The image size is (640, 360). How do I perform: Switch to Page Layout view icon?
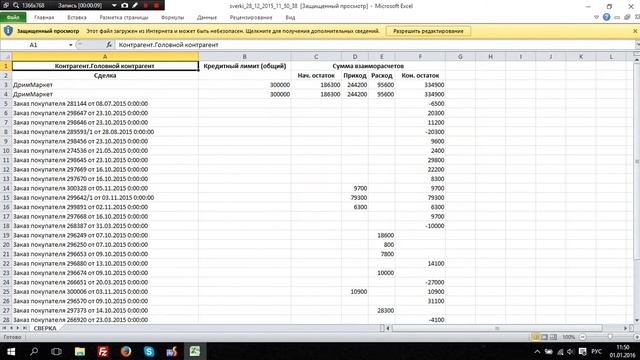pos(544,337)
